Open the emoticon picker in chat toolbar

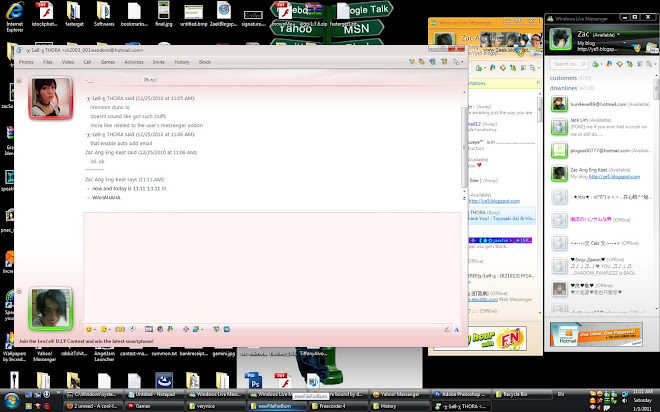pyautogui.click(x=89, y=329)
